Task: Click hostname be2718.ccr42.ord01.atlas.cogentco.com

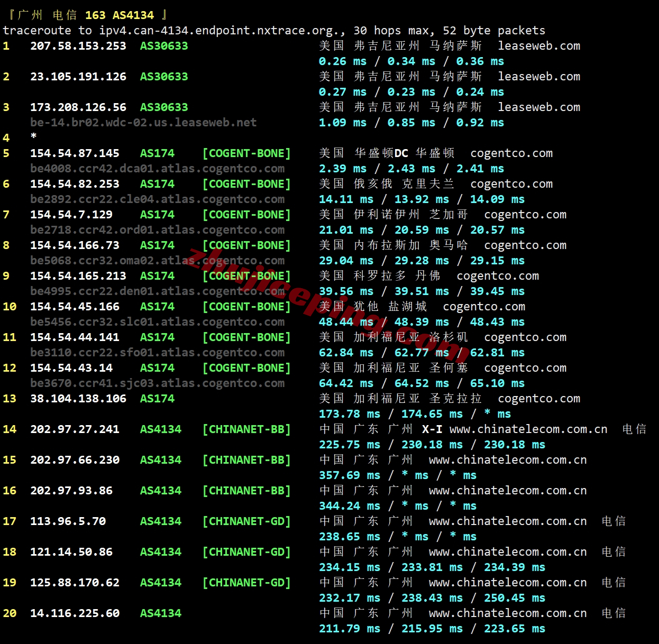Action: coord(158,230)
